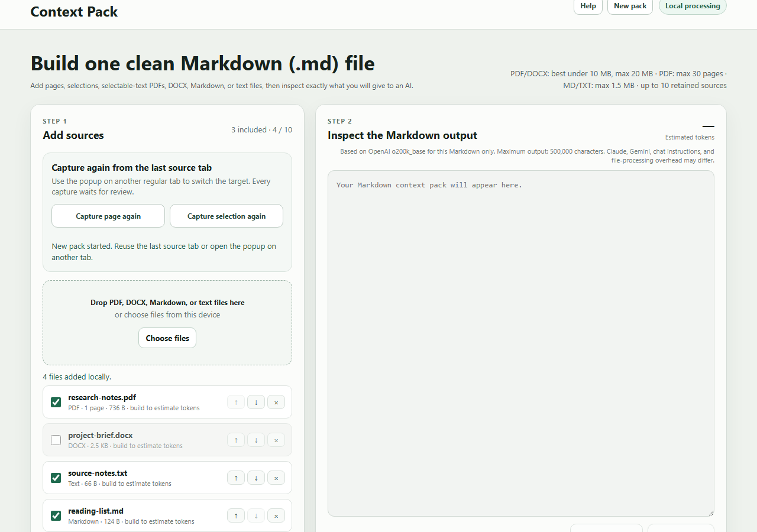Screen dimensions: 757x532
Task: Uncheck the research-notes.pdf checkbox
Action: coord(56,402)
